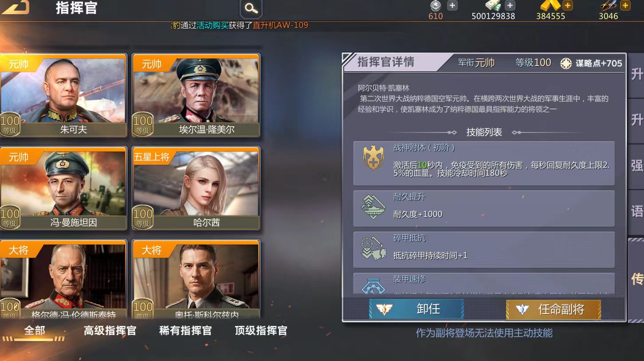Open the 强 side tab
The height and width of the screenshot is (361, 644).
pyautogui.click(x=636, y=165)
